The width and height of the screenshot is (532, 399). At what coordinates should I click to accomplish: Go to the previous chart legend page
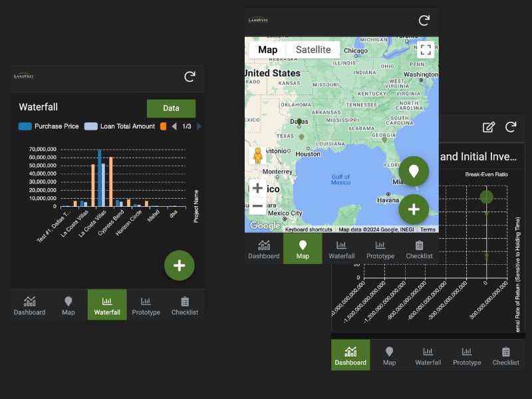[174, 126]
